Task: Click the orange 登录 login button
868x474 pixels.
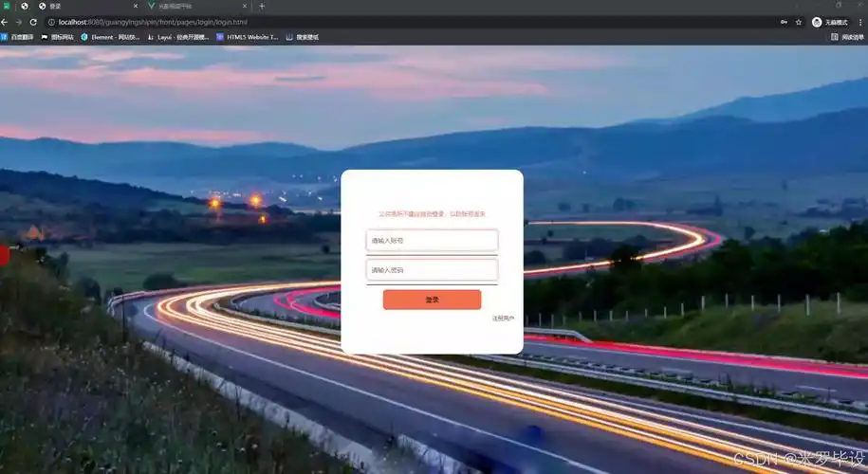Action: pos(432,300)
